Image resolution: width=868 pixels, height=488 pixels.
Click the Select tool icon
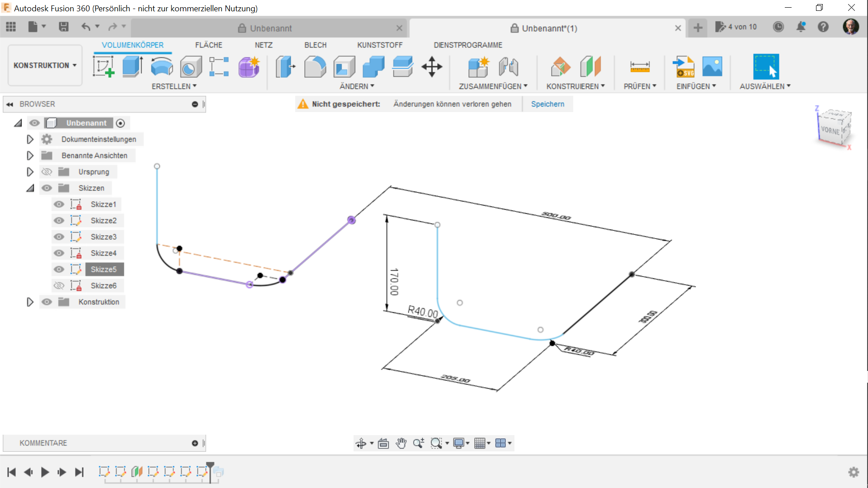[x=765, y=67]
